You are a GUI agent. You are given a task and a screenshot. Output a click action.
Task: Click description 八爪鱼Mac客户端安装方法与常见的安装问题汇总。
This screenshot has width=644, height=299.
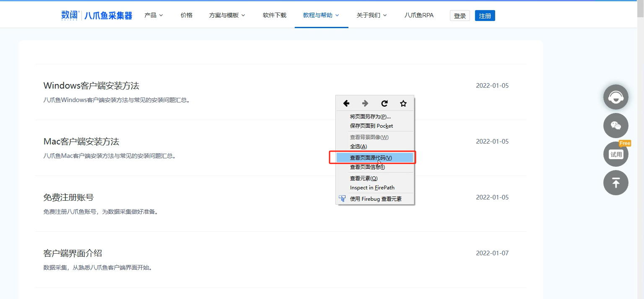coord(109,156)
